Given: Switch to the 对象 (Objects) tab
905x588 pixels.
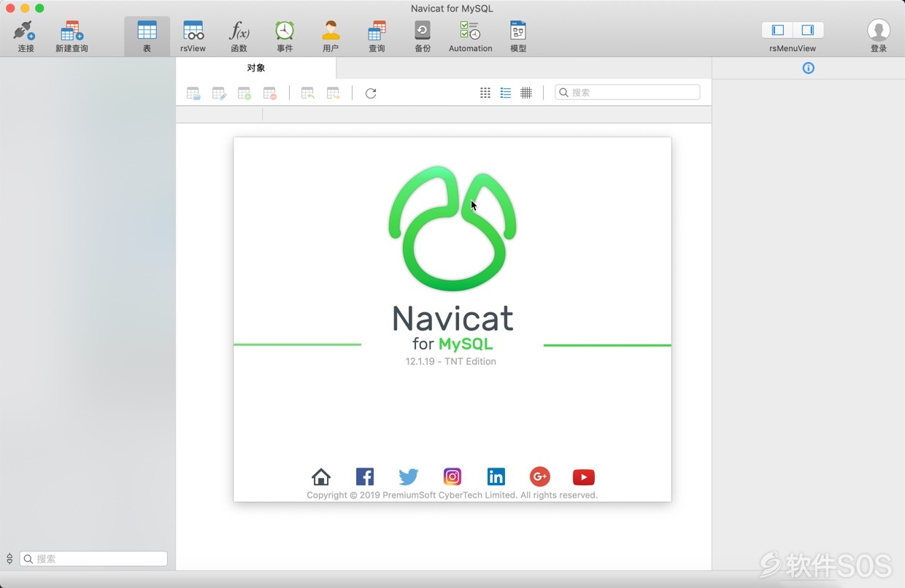Looking at the screenshot, I should click(x=256, y=68).
